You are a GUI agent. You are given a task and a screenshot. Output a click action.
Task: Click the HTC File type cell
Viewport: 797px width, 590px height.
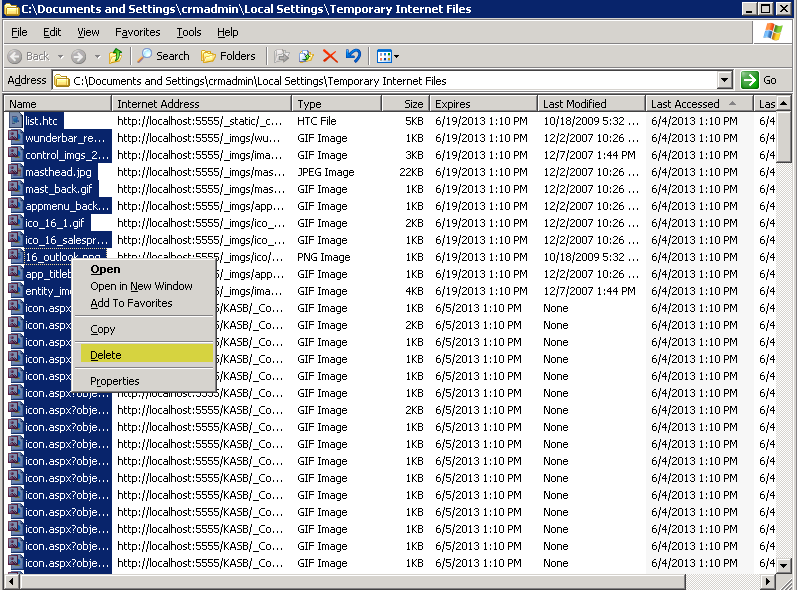[317, 121]
